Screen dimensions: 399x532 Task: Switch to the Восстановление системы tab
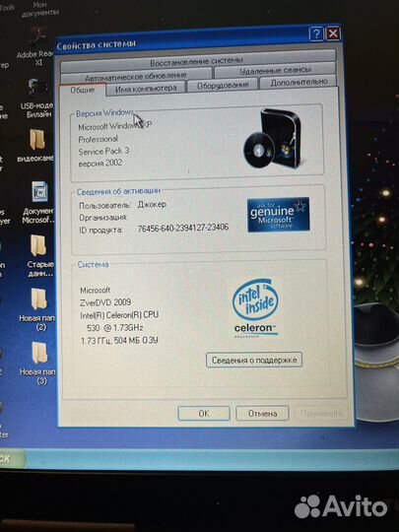tap(198, 62)
